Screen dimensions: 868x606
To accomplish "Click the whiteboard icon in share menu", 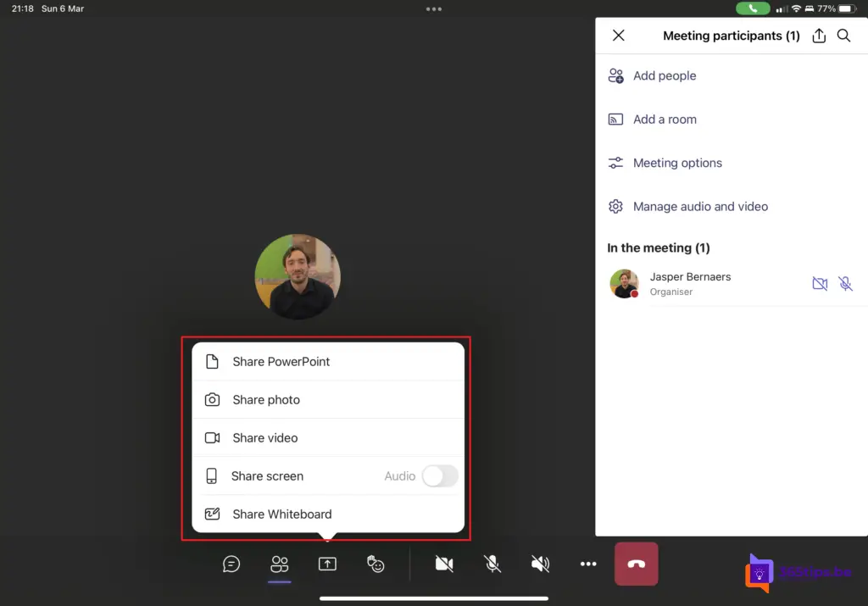I will point(212,514).
